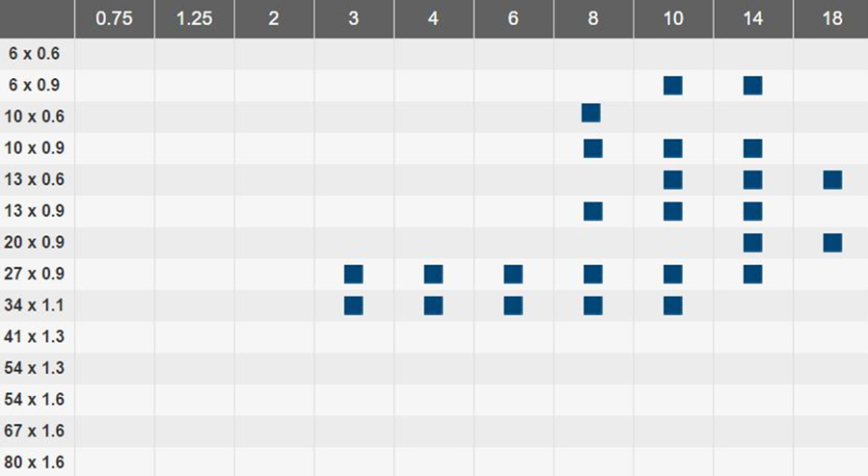
Task: Click the 6 x 0.6 row label
Action: pos(35,54)
